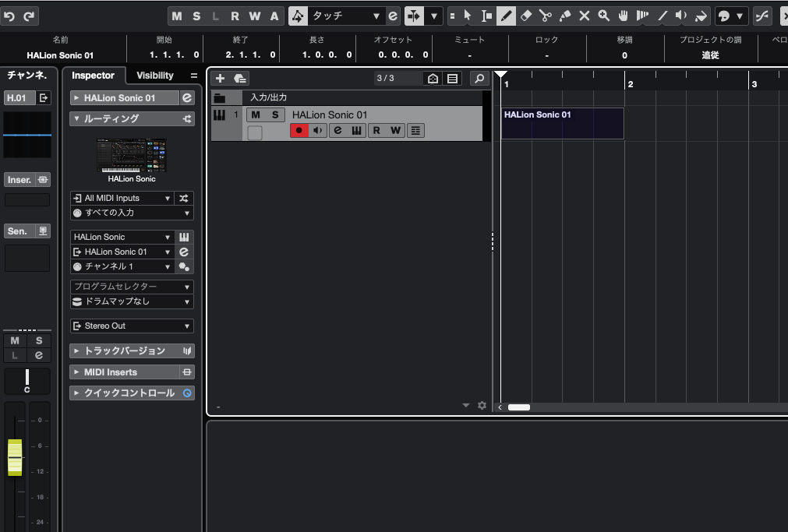
Task: Select the Line tool
Action: coord(663,16)
